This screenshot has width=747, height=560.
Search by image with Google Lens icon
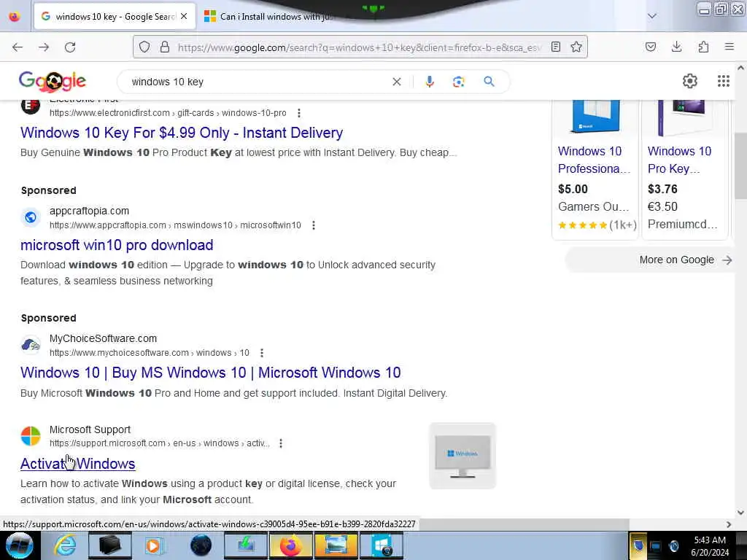458,82
